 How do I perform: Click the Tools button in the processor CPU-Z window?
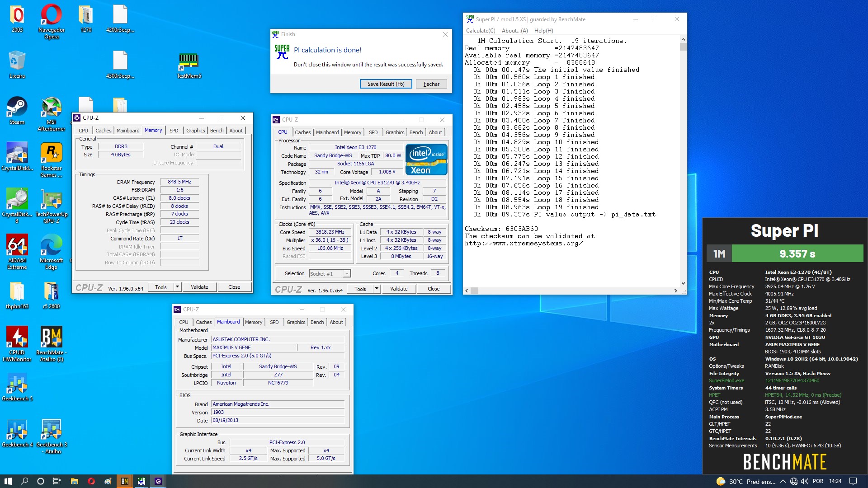click(360, 289)
